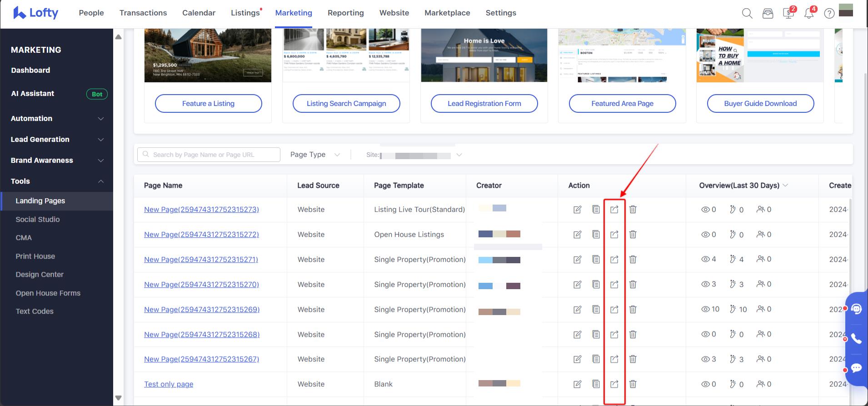
Task: Open the Listings menu
Action: click(x=245, y=13)
